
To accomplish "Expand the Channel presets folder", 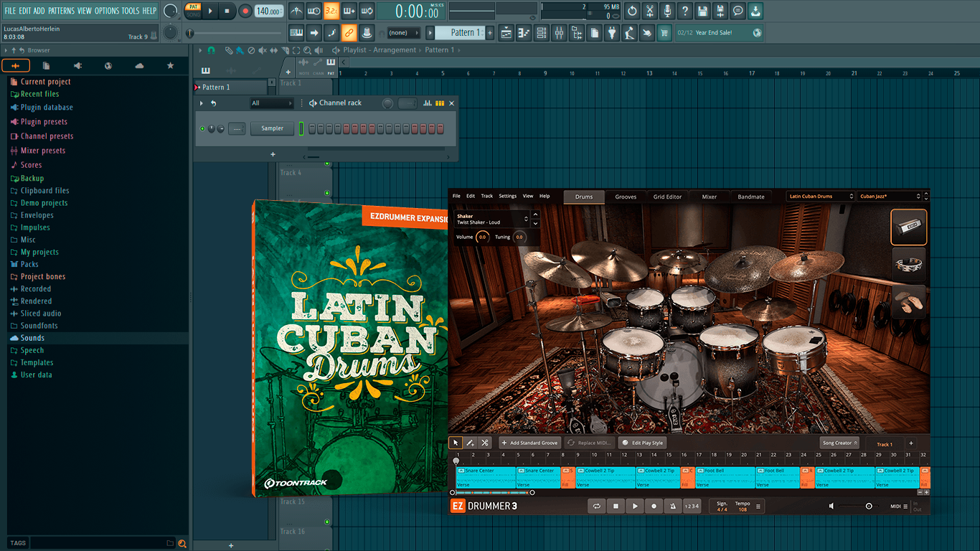I will tap(47, 136).
